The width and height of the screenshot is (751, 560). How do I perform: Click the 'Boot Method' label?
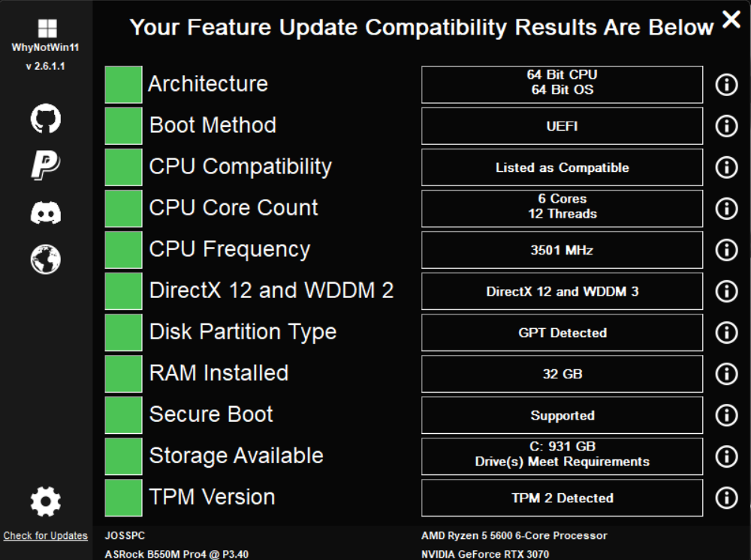(x=213, y=125)
